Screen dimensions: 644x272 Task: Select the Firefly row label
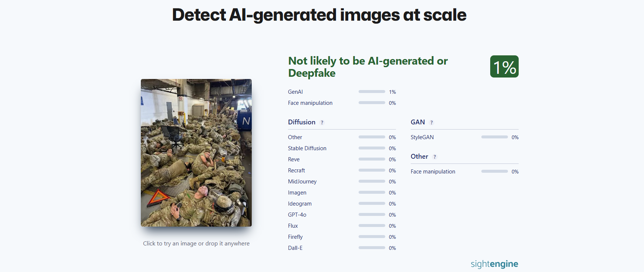[x=295, y=237]
